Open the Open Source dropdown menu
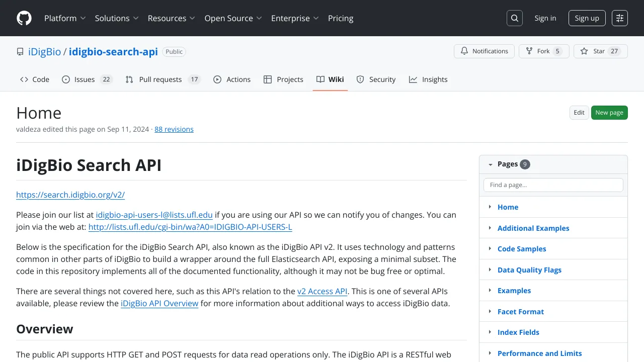 pyautogui.click(x=233, y=18)
